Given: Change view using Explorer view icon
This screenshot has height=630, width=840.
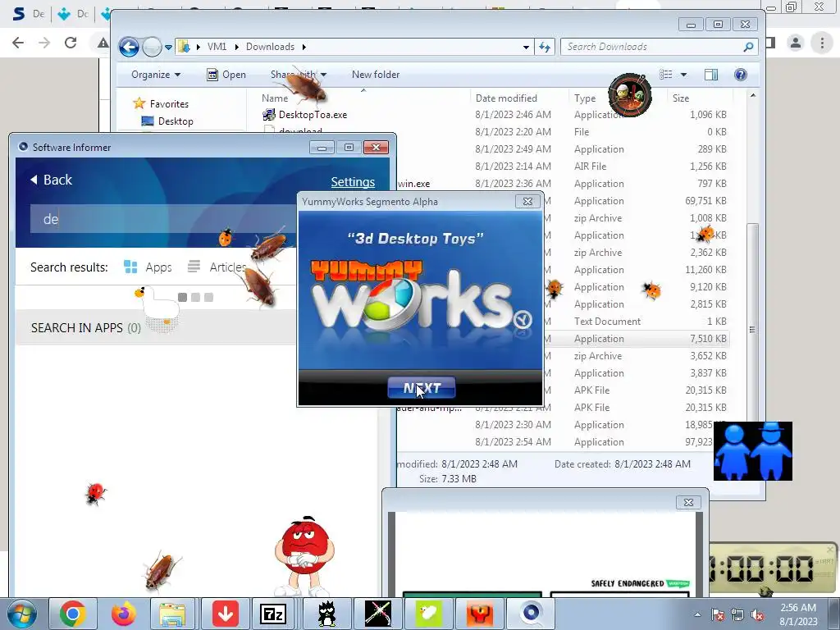Looking at the screenshot, I should coord(665,75).
